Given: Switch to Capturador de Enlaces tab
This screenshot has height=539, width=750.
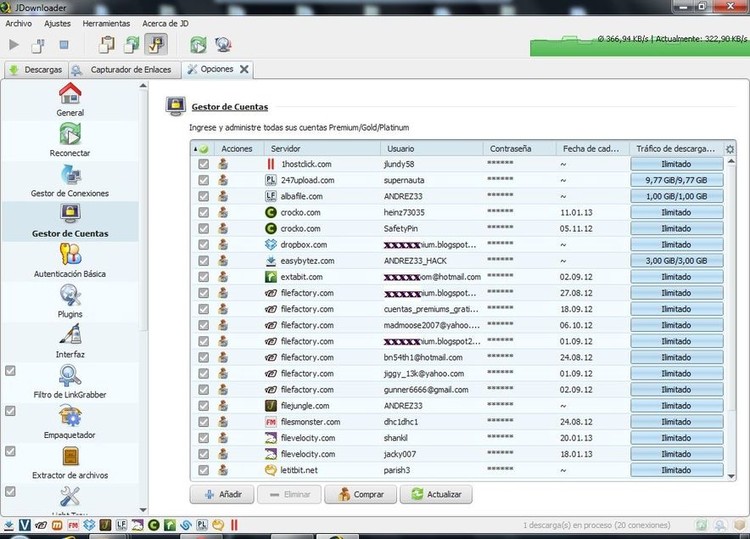Looking at the screenshot, I should [x=124, y=70].
